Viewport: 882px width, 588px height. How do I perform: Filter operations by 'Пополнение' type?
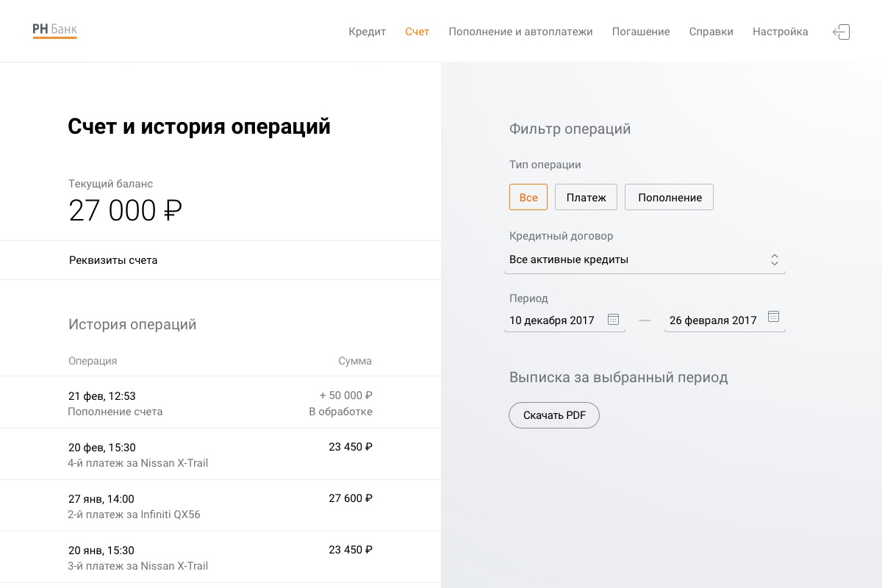pos(669,197)
